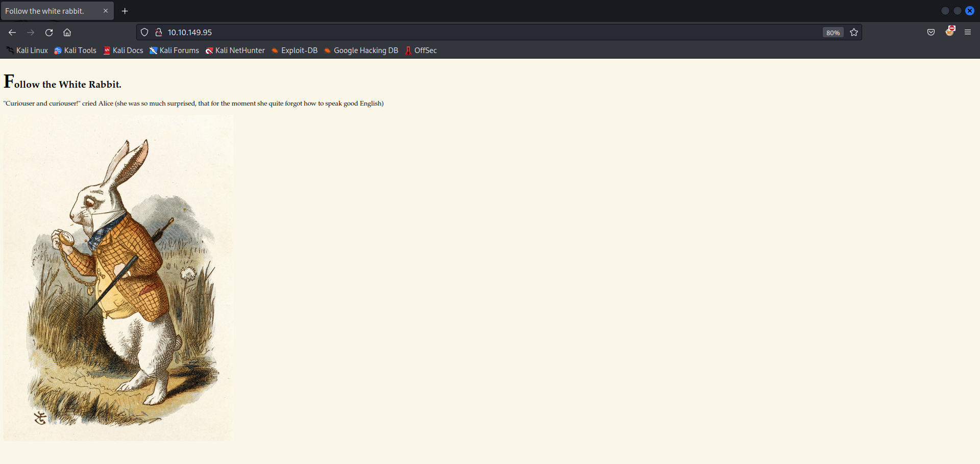Open the Kali Tools bookmark
The width and height of the screenshot is (980, 464).
(76, 50)
